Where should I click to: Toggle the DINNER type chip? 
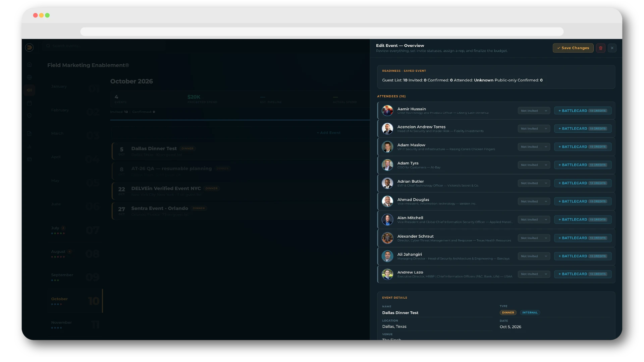click(508, 312)
